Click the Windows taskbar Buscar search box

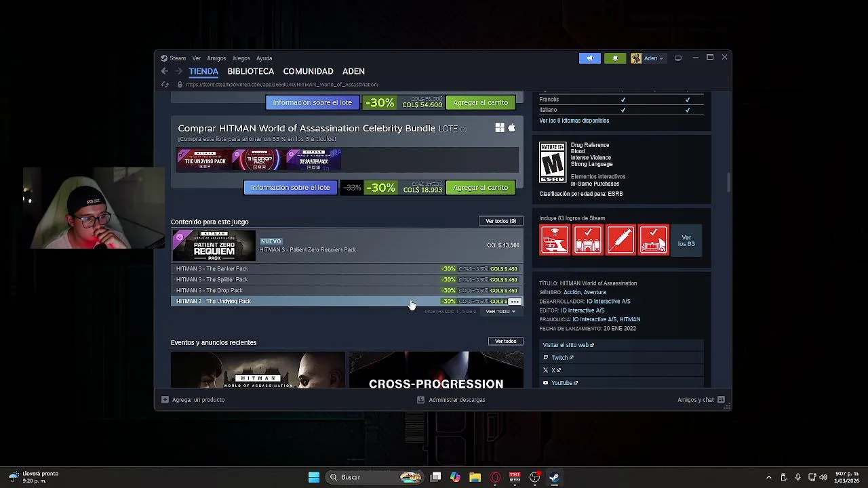tap(375, 477)
